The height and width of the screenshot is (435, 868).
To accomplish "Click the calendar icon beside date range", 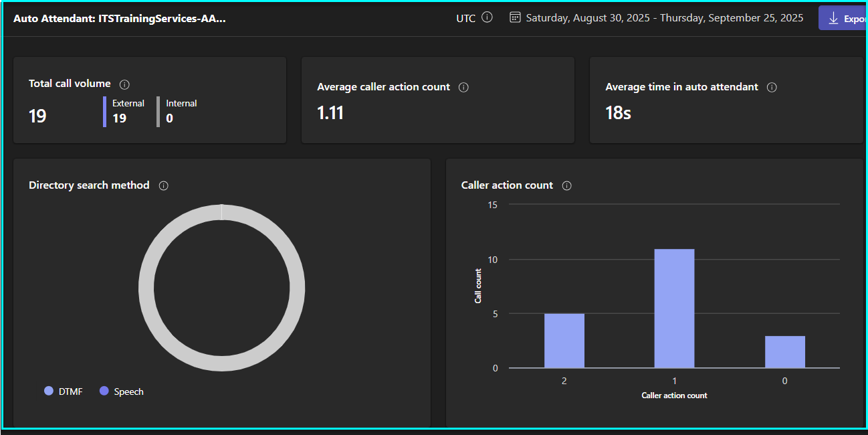I will tap(515, 17).
